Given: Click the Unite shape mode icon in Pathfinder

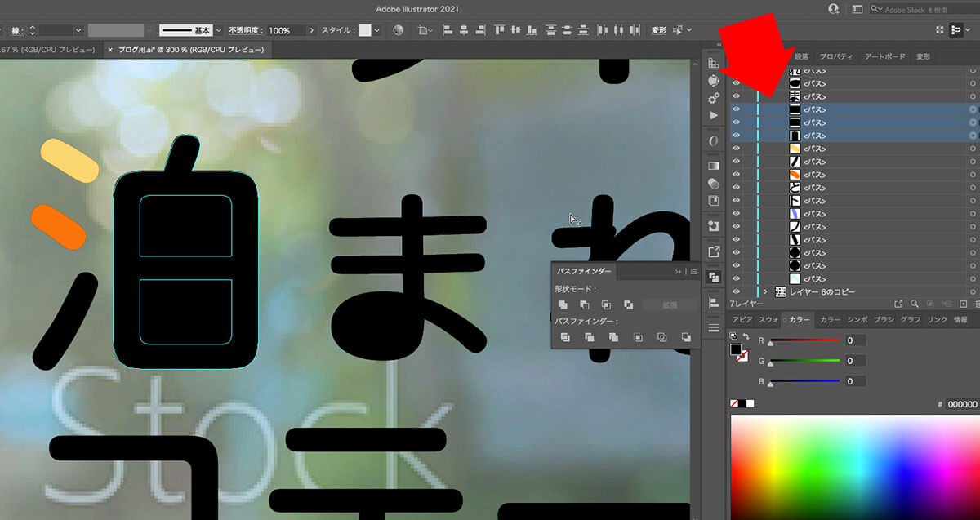Looking at the screenshot, I should click(563, 304).
